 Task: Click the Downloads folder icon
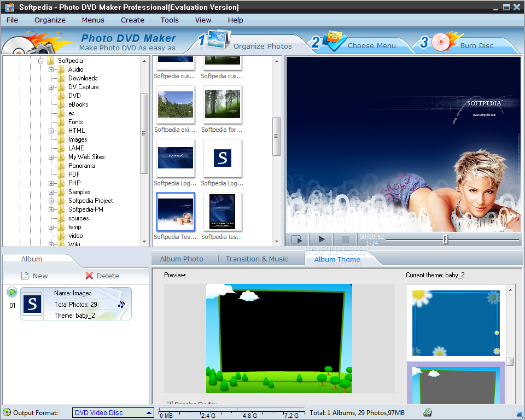61,78
